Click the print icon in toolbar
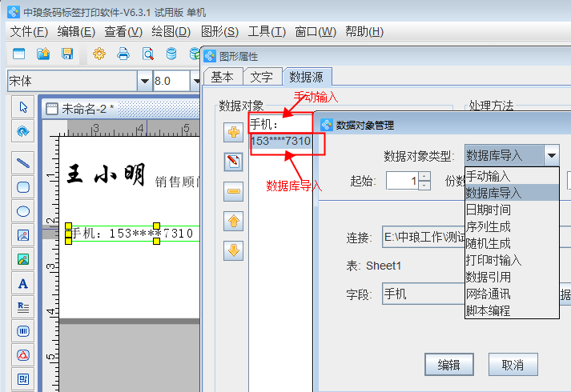 123,54
